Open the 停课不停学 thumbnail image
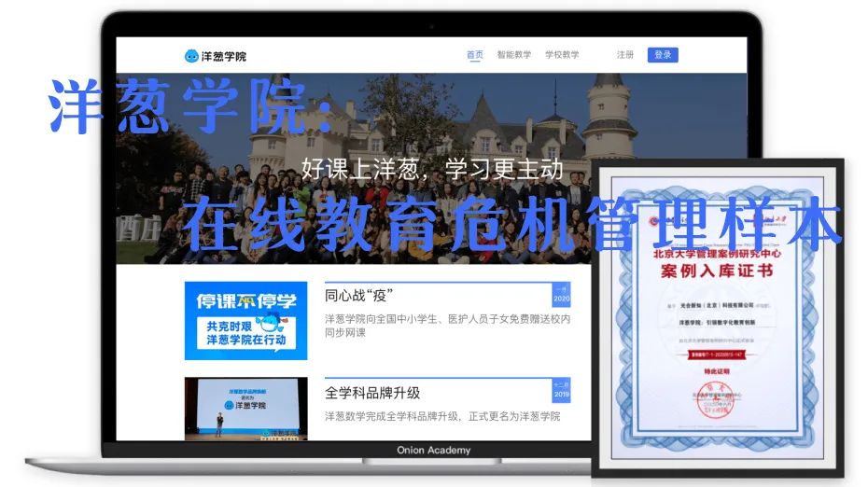This screenshot has width=868, height=487. pos(245,320)
